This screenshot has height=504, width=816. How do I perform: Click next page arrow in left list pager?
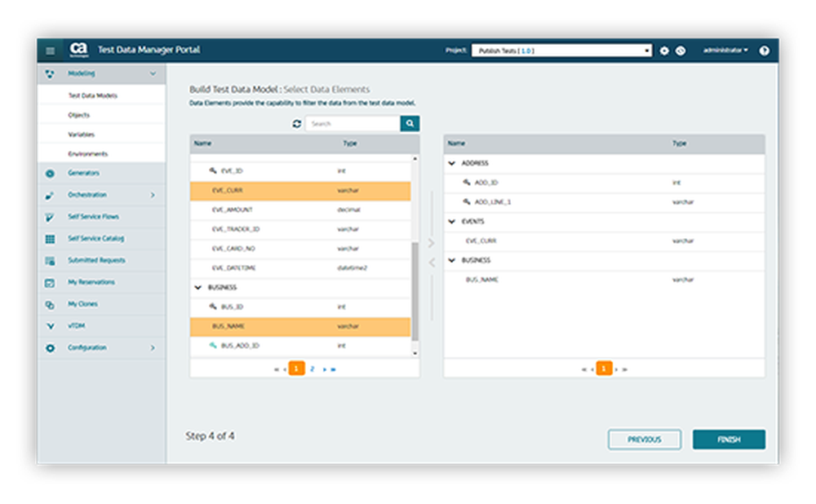click(x=324, y=369)
